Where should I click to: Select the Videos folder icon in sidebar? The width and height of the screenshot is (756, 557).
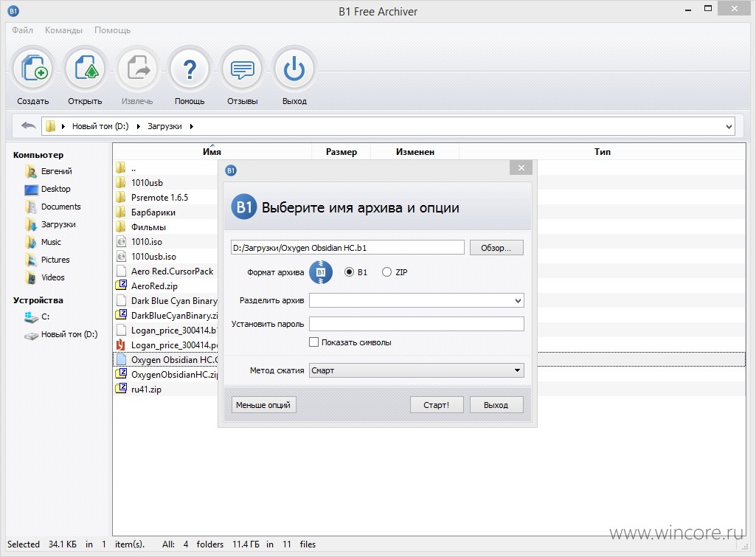click(30, 278)
